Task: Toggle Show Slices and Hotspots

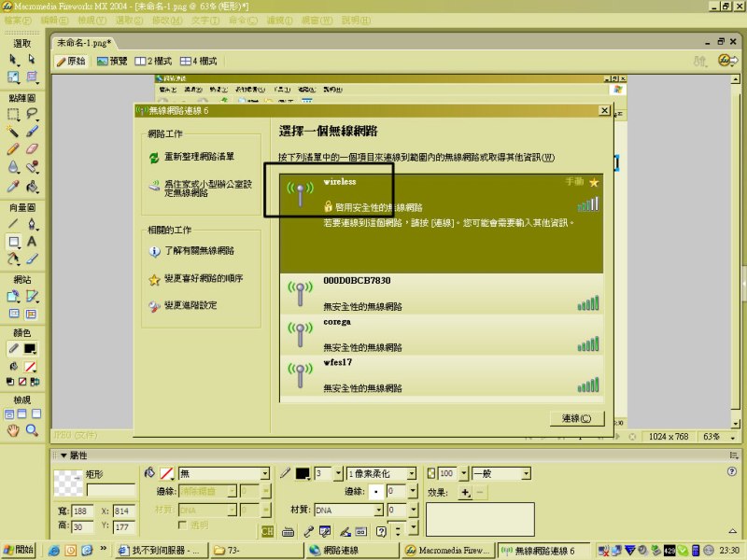Action: click(x=31, y=314)
